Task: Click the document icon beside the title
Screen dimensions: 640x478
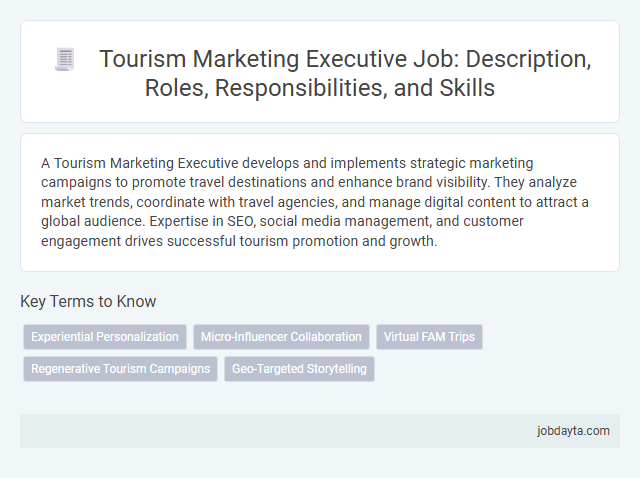Action: pos(65,59)
